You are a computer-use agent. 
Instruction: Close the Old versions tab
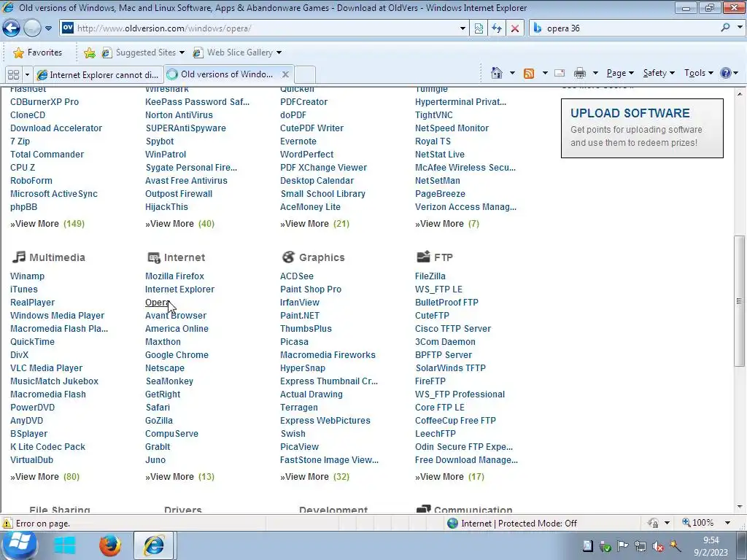(x=285, y=74)
